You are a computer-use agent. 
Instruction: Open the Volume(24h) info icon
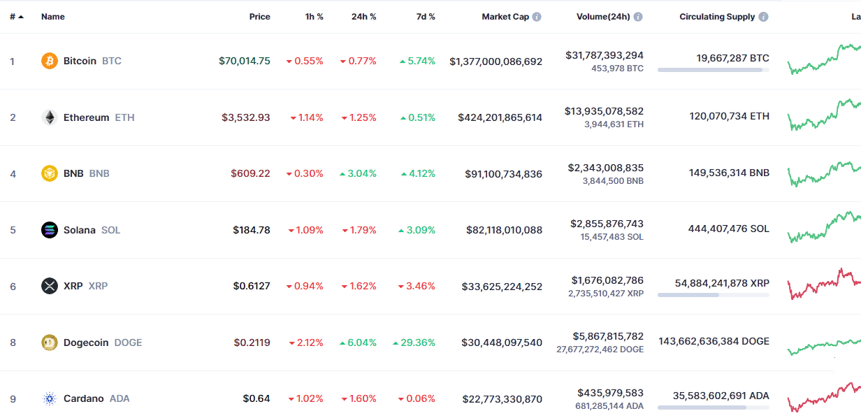pyautogui.click(x=638, y=17)
